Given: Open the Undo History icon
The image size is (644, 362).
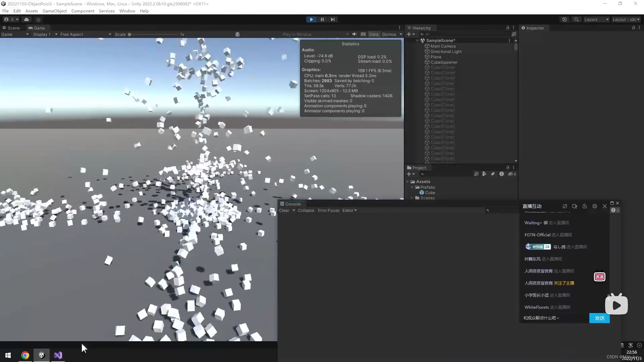Looking at the screenshot, I should 565,19.
